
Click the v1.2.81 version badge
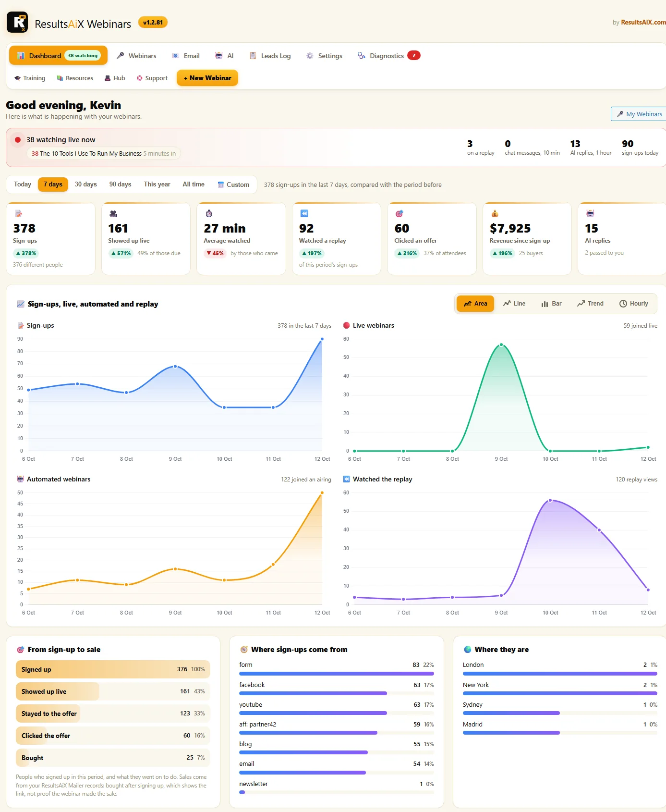153,23
